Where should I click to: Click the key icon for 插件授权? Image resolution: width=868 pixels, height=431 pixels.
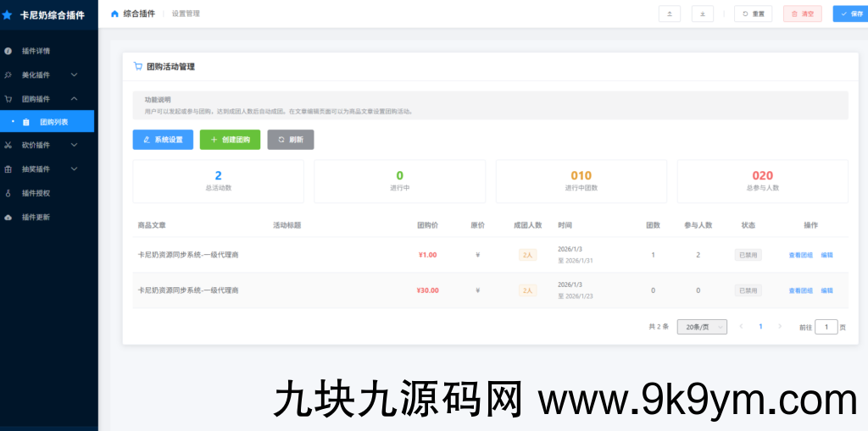click(8, 193)
